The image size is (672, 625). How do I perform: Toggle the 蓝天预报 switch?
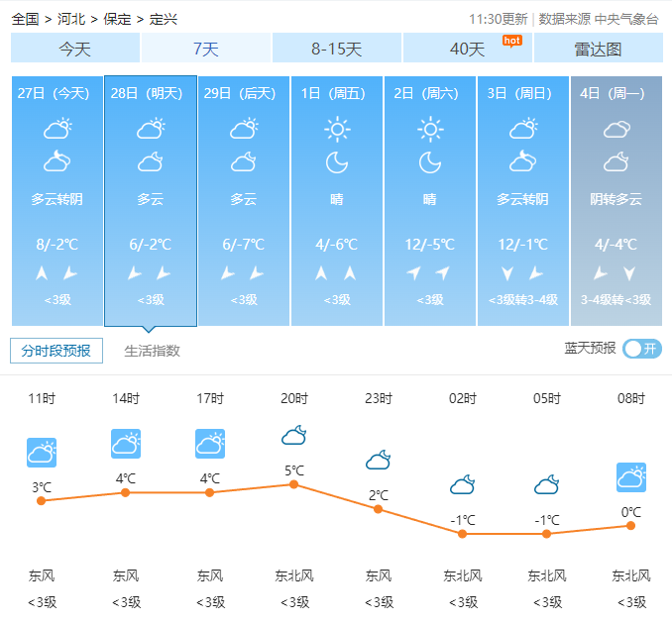point(642,349)
